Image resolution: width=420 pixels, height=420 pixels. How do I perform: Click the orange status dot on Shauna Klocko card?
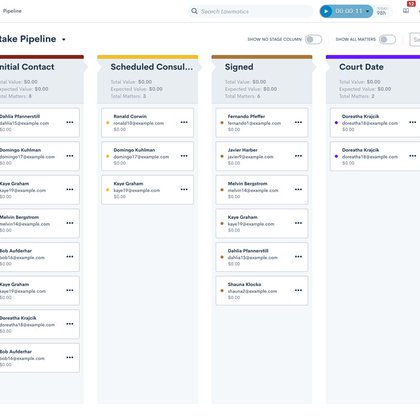222,291
